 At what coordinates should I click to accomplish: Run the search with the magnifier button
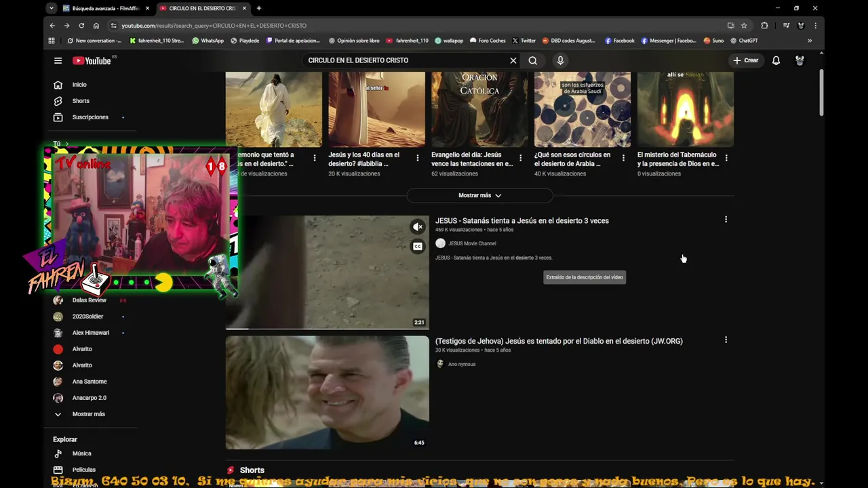pos(533,60)
